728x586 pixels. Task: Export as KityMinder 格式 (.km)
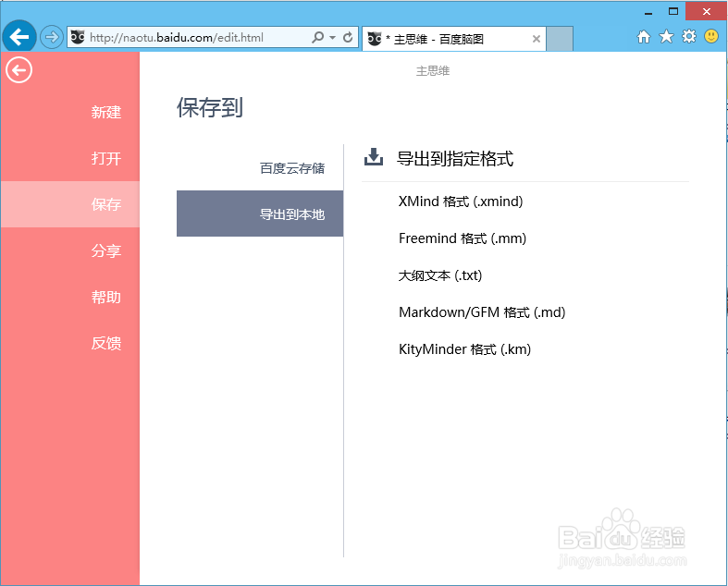tap(464, 349)
